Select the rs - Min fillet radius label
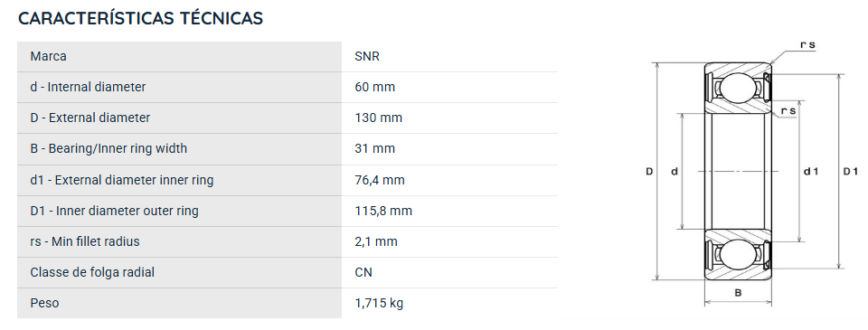868x330 pixels. click(x=85, y=241)
